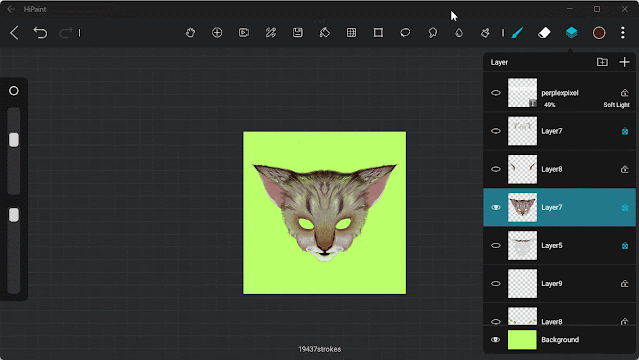Select the 'perplexpixel' layer name

point(560,93)
